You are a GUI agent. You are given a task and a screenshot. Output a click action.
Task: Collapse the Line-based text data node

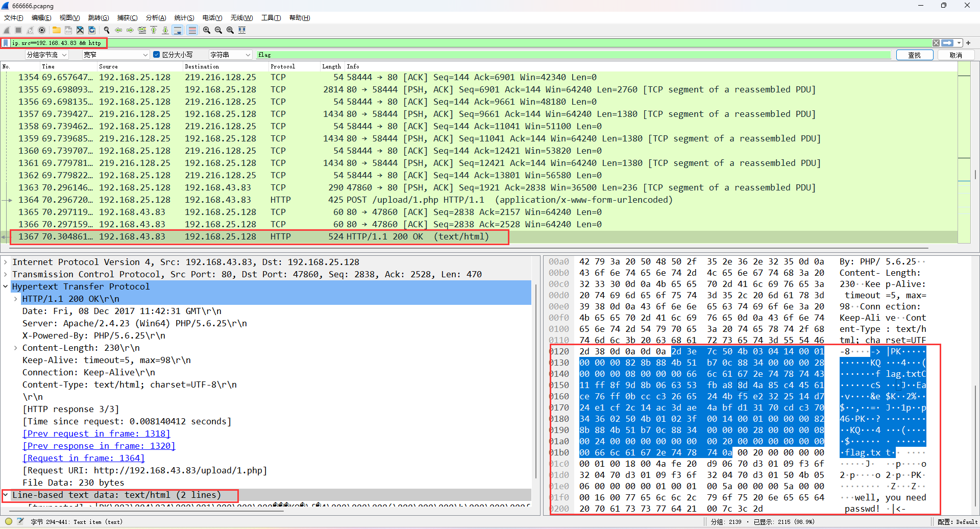pyautogui.click(x=5, y=495)
